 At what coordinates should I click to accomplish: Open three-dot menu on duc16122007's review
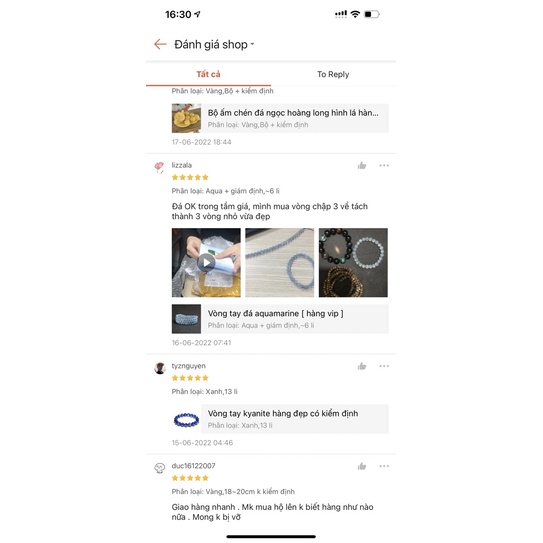coord(384,466)
